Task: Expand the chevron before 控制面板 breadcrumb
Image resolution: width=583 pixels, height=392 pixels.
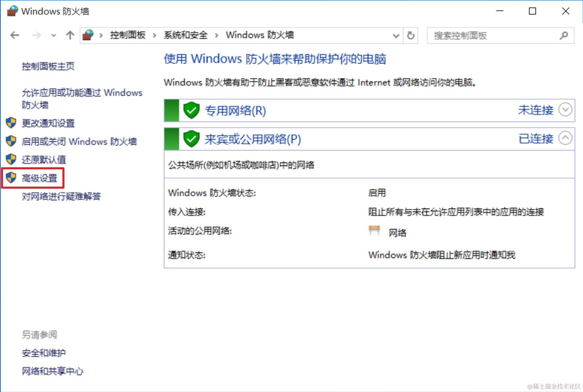Action: click(101, 35)
